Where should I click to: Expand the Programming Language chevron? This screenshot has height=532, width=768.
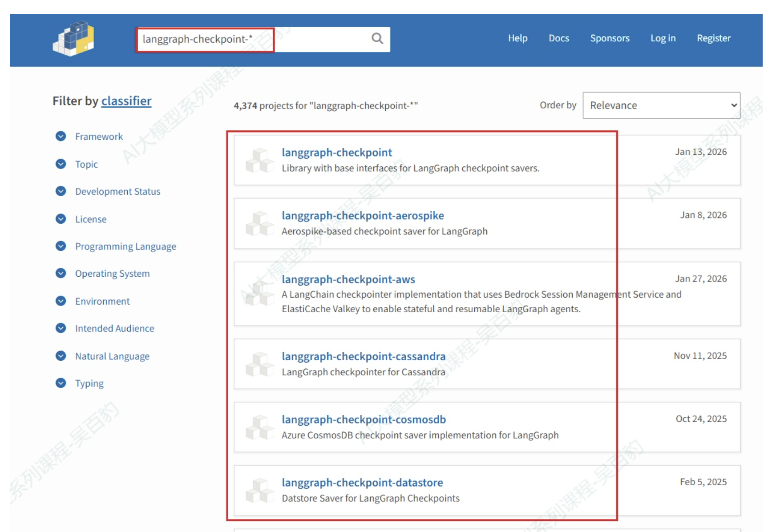click(x=61, y=246)
